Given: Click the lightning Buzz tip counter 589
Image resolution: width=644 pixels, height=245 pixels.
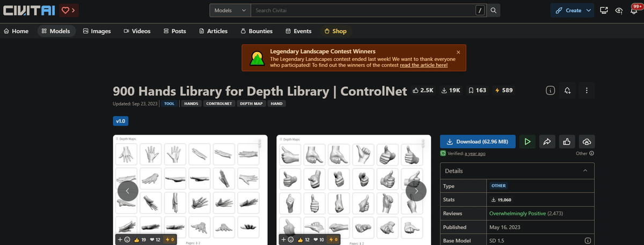Looking at the screenshot, I should (x=503, y=91).
